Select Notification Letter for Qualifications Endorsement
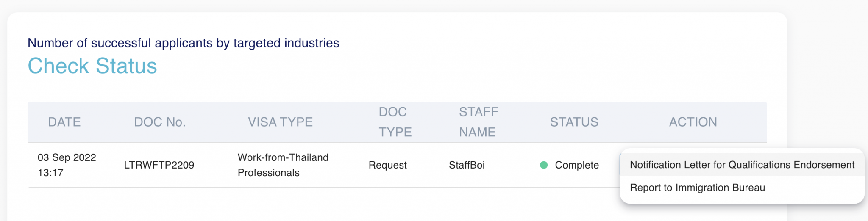Screen dimensions: 868x221 click(x=742, y=165)
